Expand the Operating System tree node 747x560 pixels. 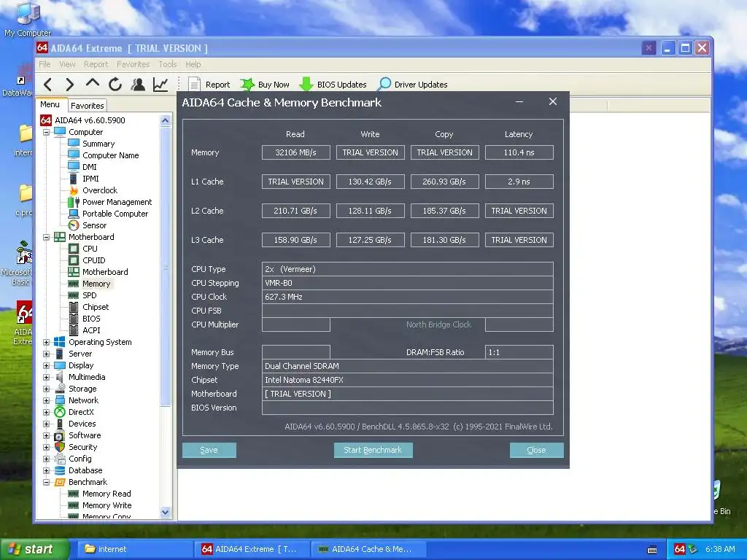tap(46, 343)
